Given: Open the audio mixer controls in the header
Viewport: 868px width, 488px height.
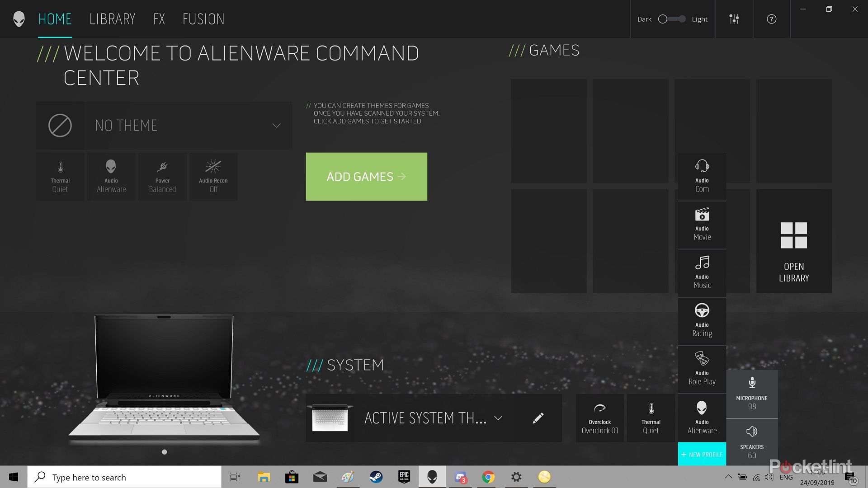Looking at the screenshot, I should click(734, 19).
